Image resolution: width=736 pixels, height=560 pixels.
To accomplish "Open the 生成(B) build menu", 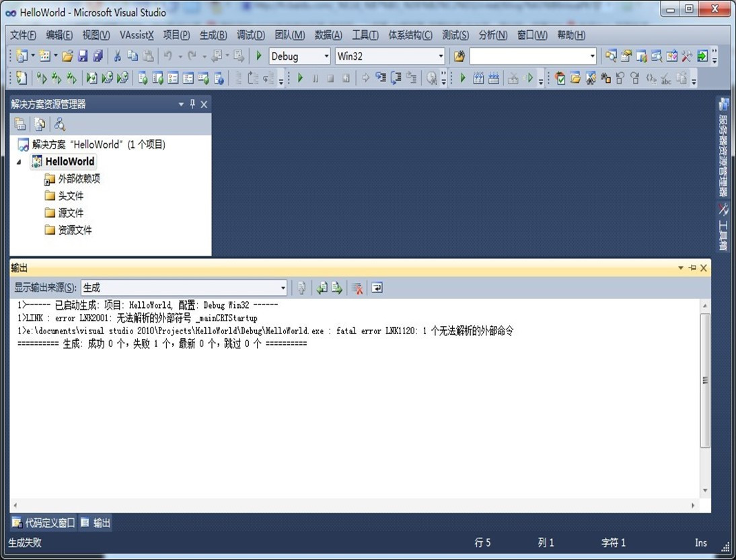I will coord(213,35).
